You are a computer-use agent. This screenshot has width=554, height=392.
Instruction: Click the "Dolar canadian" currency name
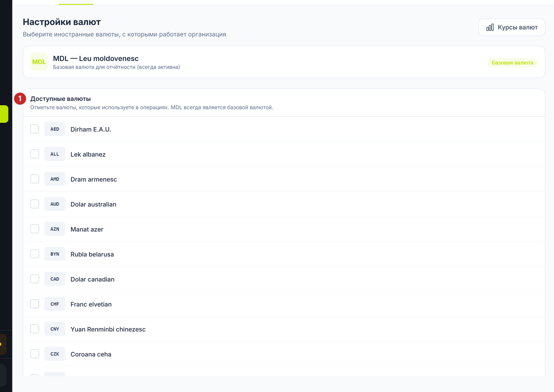tap(92, 279)
